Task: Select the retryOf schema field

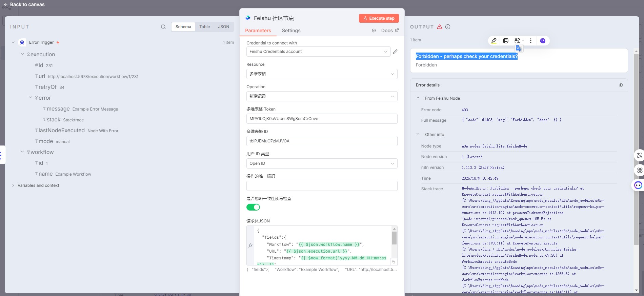Action: 50,87
